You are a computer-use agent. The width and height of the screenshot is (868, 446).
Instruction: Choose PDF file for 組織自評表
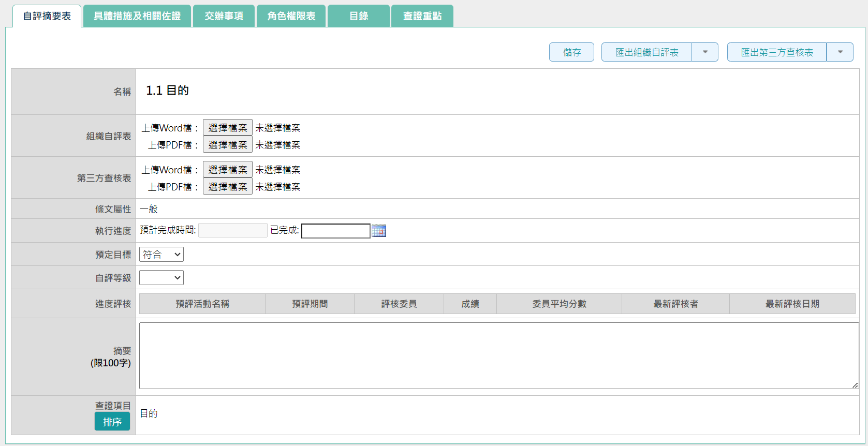(x=228, y=145)
